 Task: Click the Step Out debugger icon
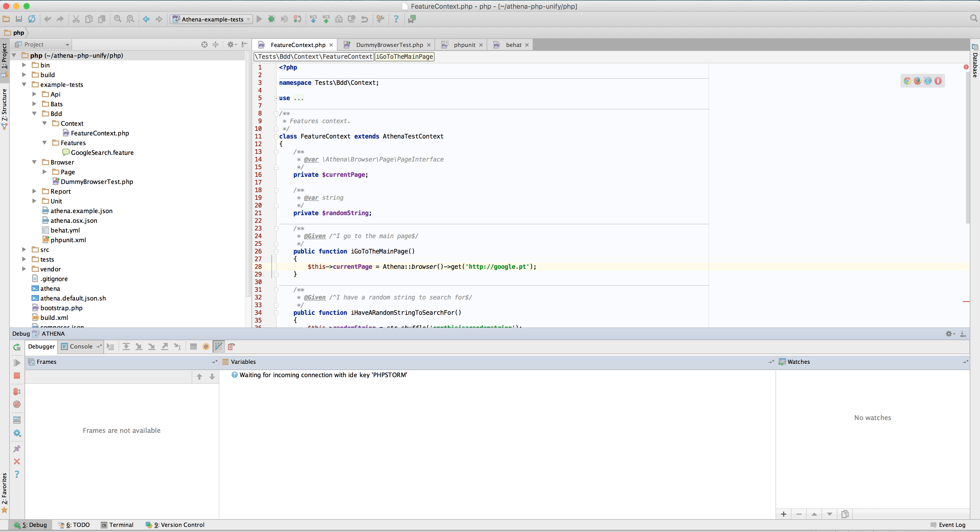pos(164,346)
